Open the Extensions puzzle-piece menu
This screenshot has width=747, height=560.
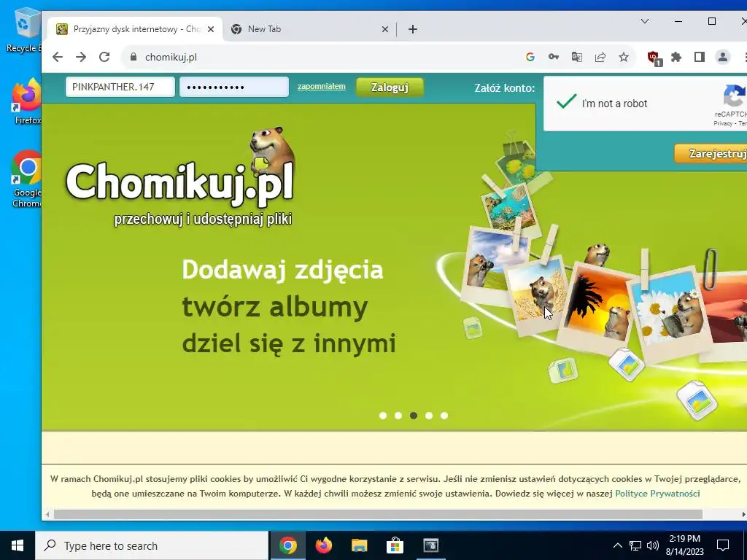pyautogui.click(x=676, y=57)
